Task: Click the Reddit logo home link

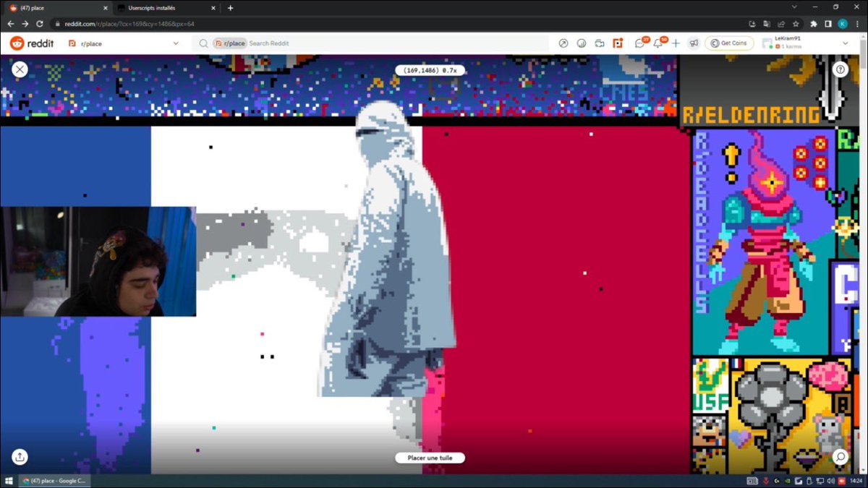Action: pyautogui.click(x=30, y=43)
